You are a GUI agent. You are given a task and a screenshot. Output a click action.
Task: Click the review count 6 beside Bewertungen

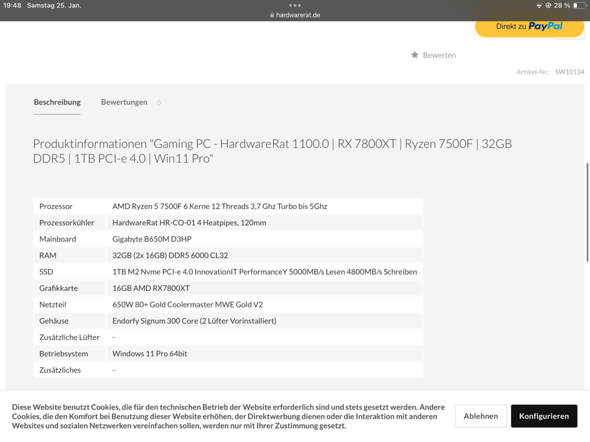(159, 102)
